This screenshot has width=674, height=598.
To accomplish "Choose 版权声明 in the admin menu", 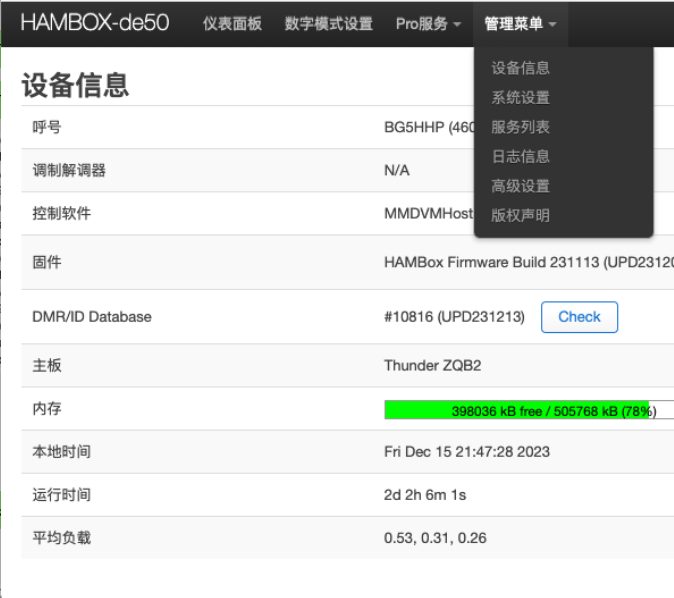I will (520, 215).
